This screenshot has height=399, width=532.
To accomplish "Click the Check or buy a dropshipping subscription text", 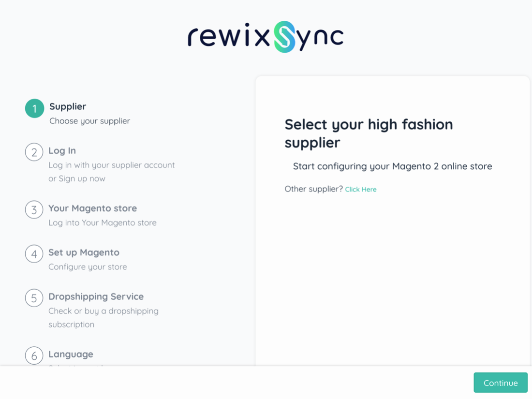I will (x=103, y=317).
